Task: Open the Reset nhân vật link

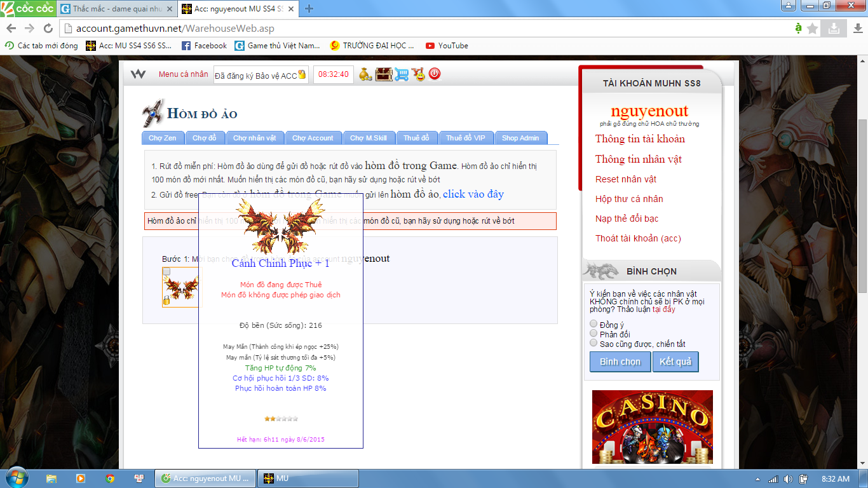Action: [625, 179]
